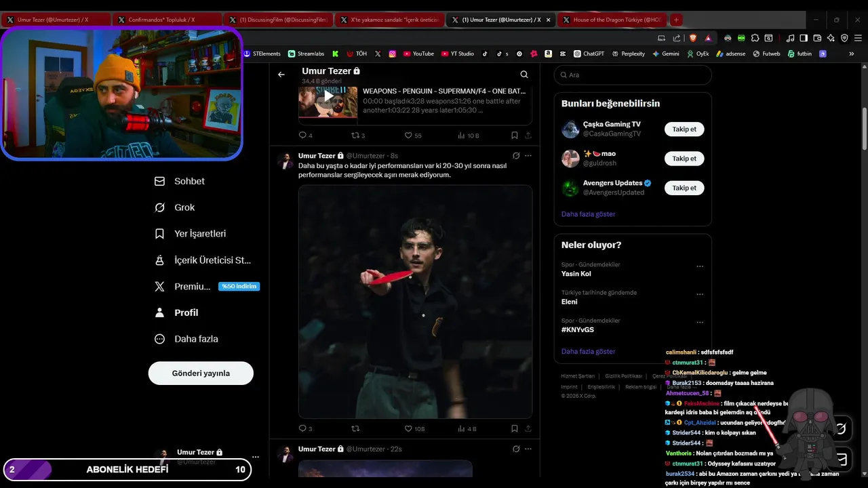
Task: Follow Çaşka Gaming TV with Takip et
Action: point(684,129)
